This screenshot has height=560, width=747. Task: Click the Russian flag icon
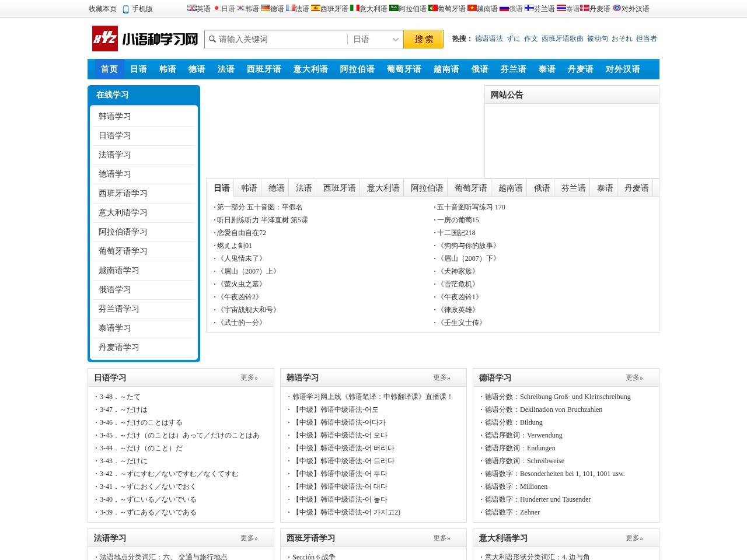click(504, 8)
